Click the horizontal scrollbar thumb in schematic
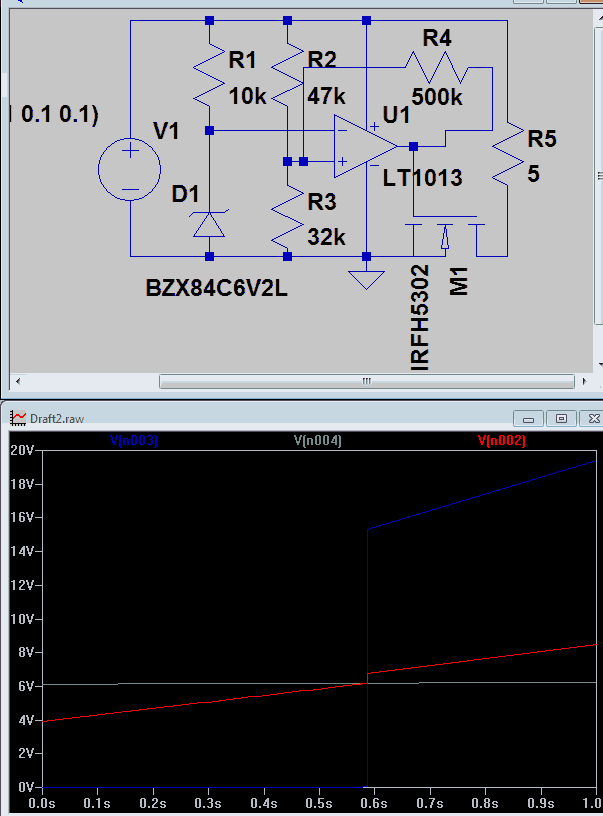This screenshot has height=816, width=603. (x=367, y=381)
